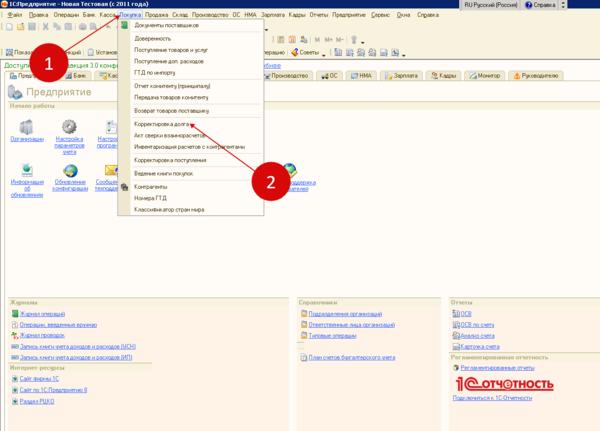Viewport: 600px width, 431px height.
Task: Click the Обновление конфигурации globe icon
Action: click(x=70, y=170)
